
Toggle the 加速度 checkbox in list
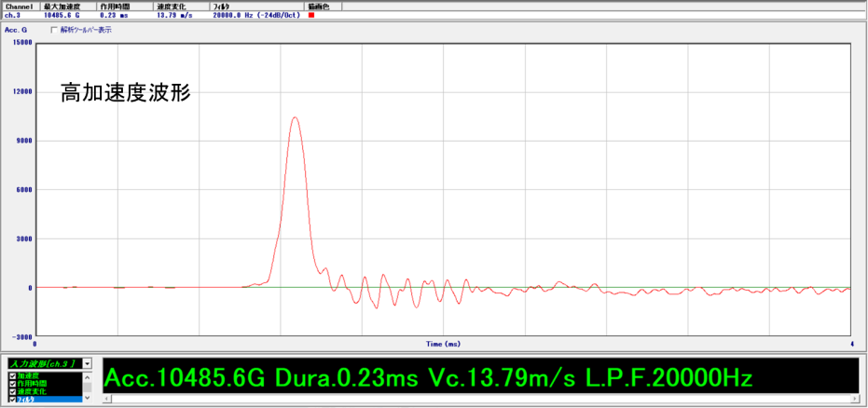[12, 375]
